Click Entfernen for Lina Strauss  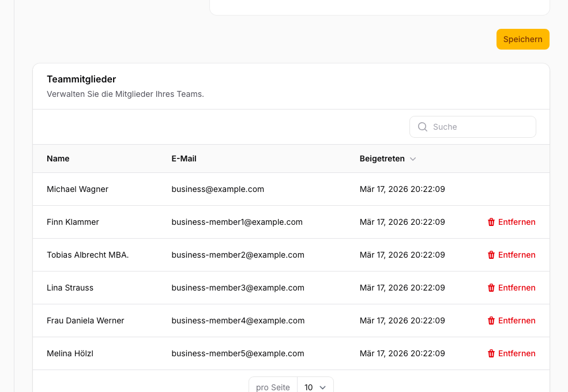(x=517, y=288)
